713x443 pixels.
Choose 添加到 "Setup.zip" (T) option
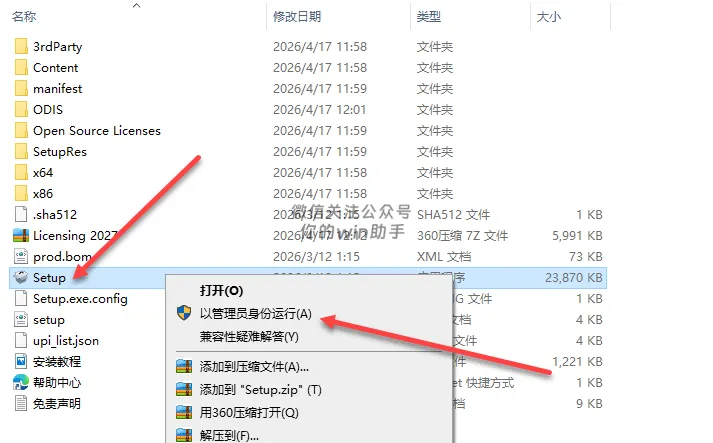click(x=261, y=390)
